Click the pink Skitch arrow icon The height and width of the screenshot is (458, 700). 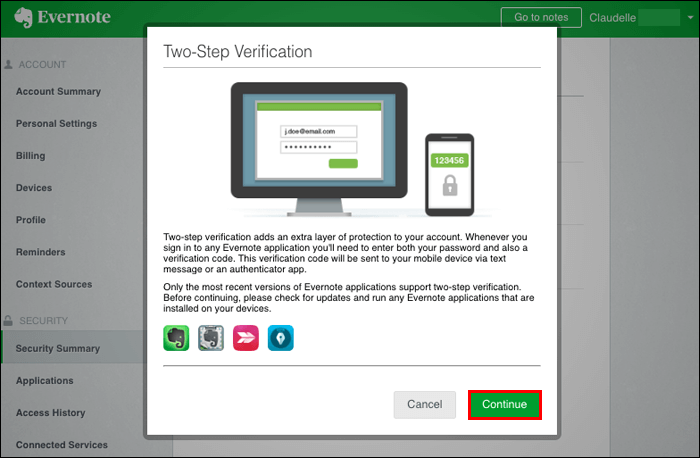point(246,338)
